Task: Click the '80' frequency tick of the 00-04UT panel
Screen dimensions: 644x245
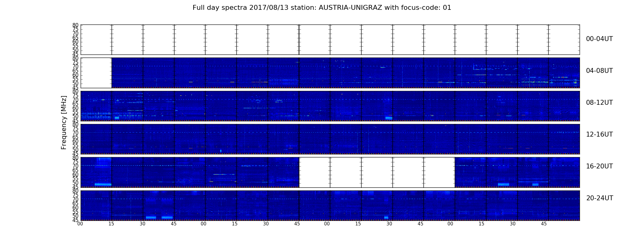Action: pos(75,25)
